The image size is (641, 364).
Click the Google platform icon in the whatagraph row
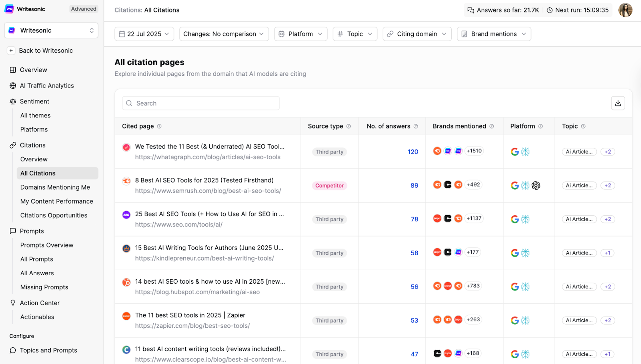(515, 152)
